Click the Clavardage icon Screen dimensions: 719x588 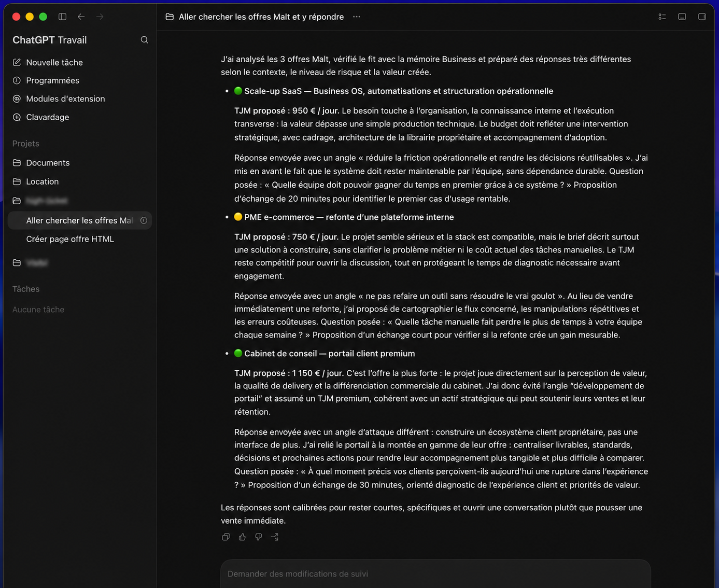tap(17, 117)
